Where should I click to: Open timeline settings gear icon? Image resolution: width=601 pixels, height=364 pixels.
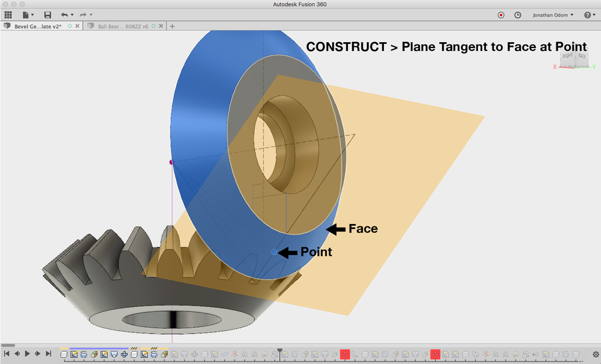[596, 355]
